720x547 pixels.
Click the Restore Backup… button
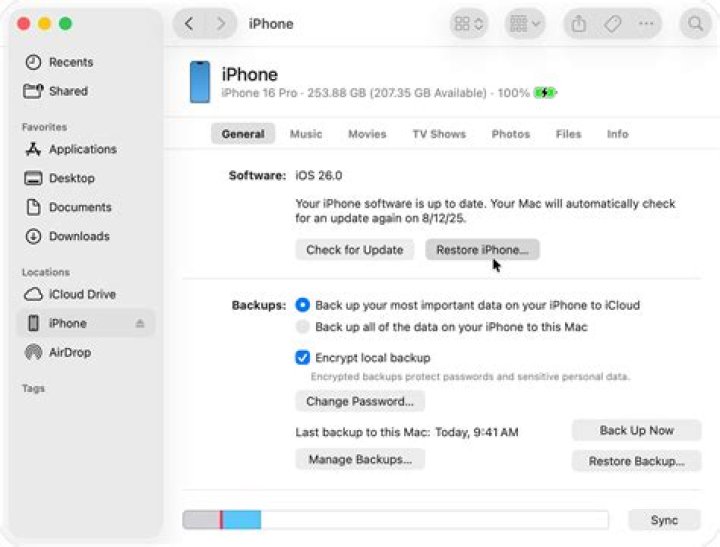pos(636,461)
